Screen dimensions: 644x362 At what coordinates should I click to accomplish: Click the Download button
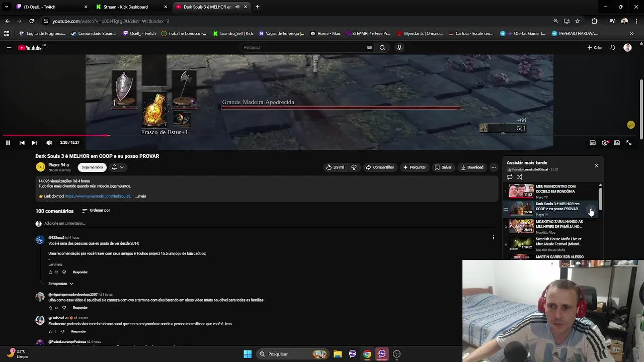coord(472,167)
